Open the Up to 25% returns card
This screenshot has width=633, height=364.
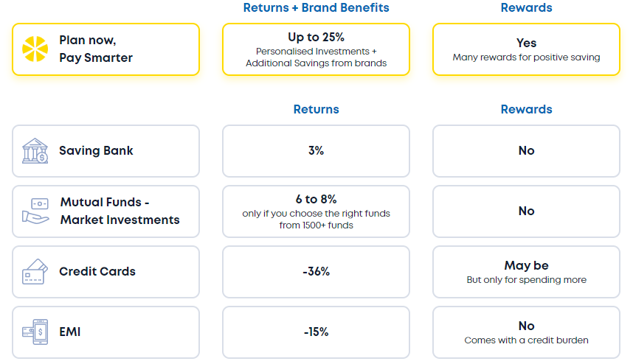click(x=316, y=49)
